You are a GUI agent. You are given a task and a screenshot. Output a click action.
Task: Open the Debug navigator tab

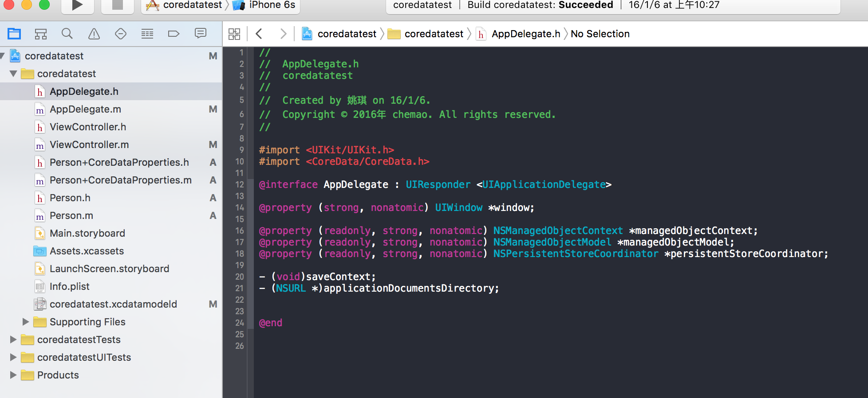(147, 34)
